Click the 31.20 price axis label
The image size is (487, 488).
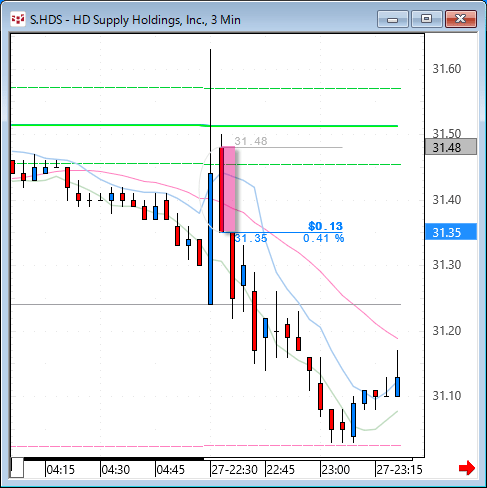click(x=447, y=331)
